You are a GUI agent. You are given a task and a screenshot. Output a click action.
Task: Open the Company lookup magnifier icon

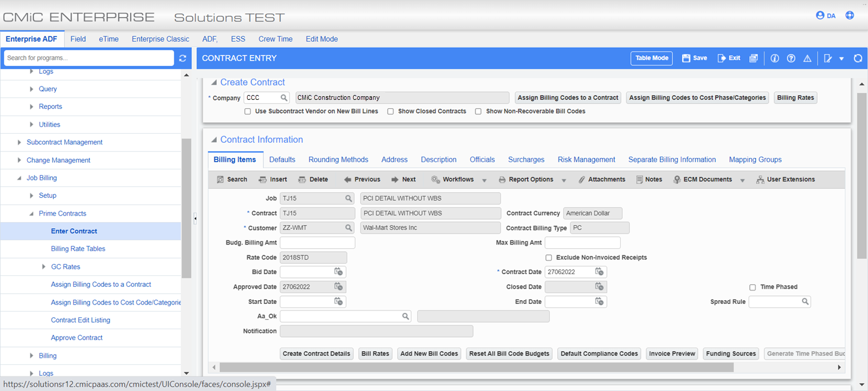point(283,97)
